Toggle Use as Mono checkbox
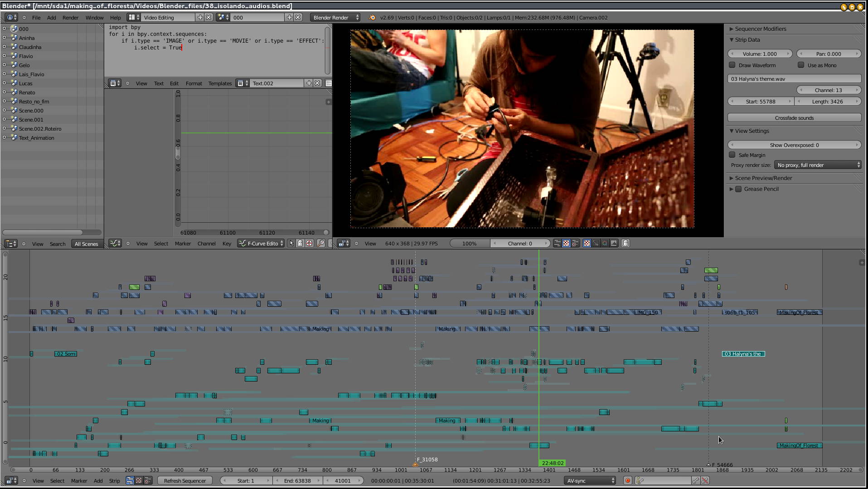This screenshot has height=489, width=868. pos(801,65)
